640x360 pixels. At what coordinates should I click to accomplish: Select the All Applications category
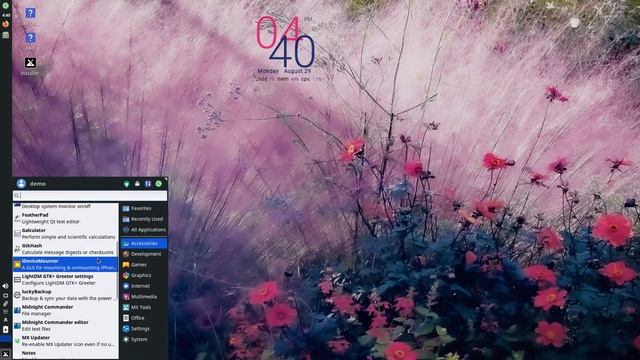(144, 230)
